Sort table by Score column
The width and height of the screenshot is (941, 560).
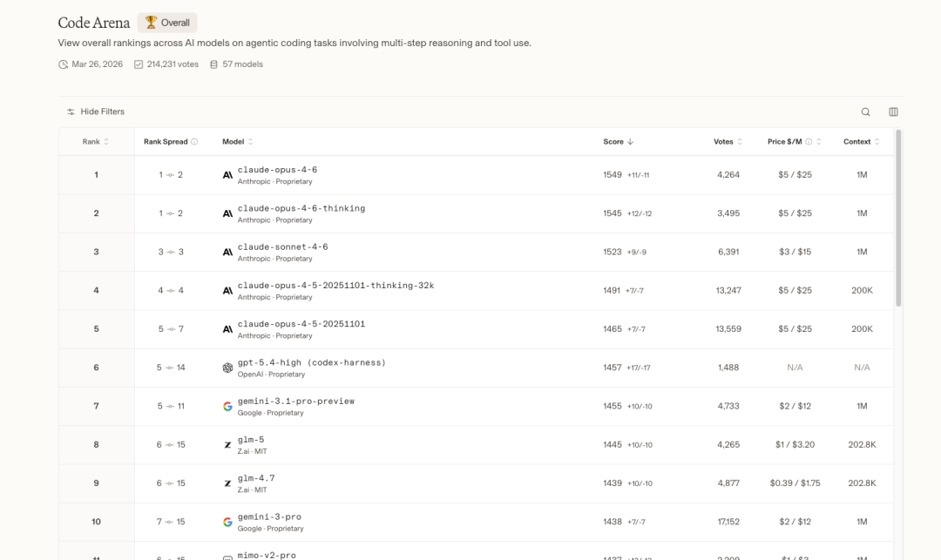[618, 141]
